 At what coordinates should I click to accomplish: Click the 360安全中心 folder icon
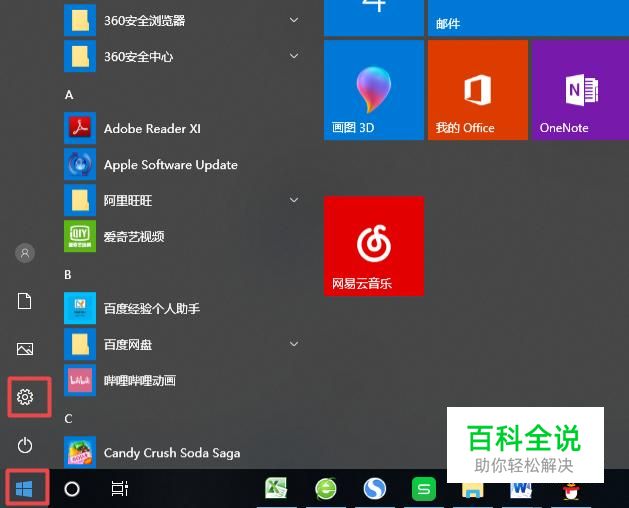80,56
